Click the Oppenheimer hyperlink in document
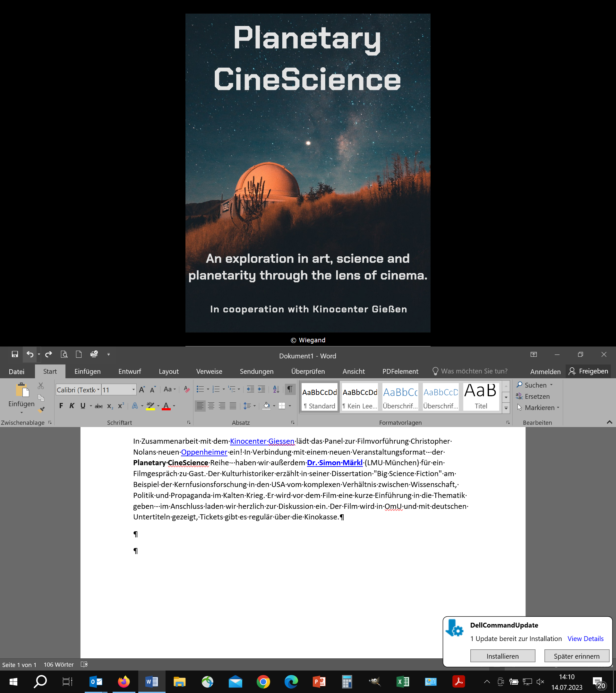 point(204,452)
